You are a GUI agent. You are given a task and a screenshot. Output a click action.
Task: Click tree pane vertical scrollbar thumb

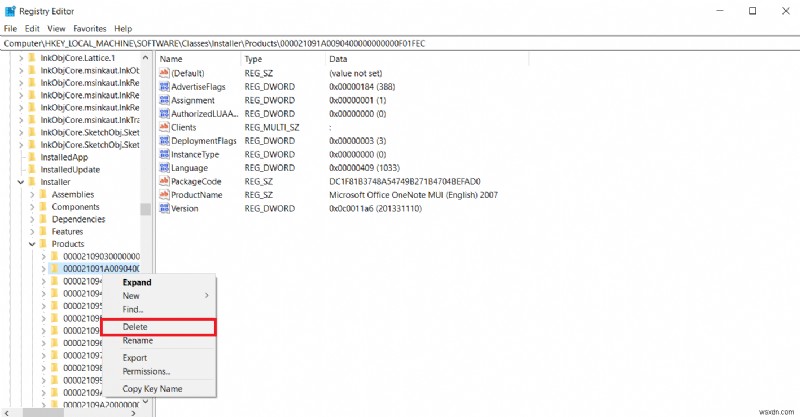[x=145, y=209]
